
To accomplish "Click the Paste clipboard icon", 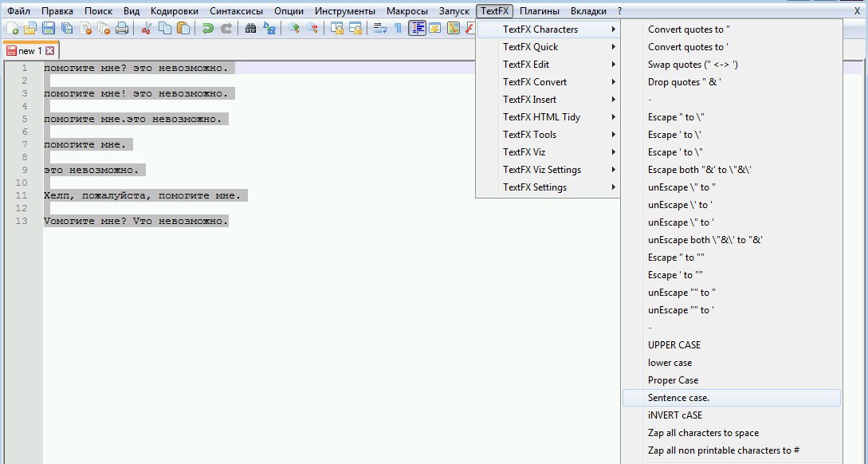I will click(183, 28).
